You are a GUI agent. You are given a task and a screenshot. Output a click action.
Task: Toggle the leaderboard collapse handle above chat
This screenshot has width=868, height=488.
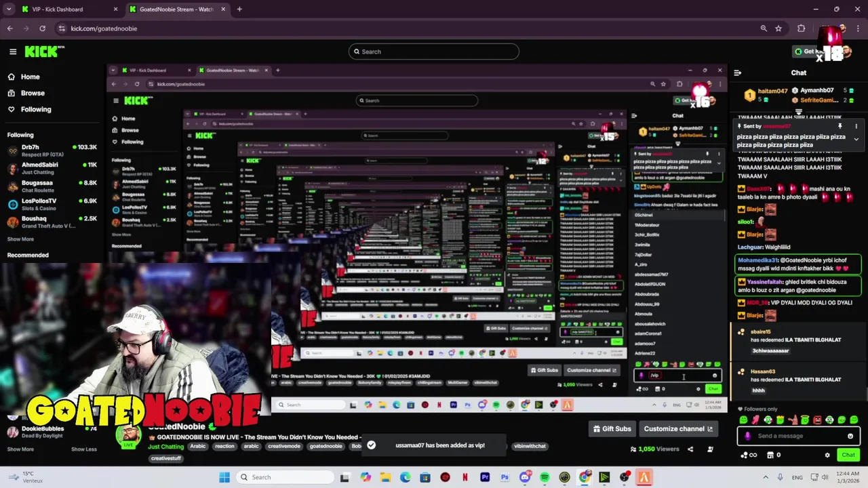click(x=799, y=113)
